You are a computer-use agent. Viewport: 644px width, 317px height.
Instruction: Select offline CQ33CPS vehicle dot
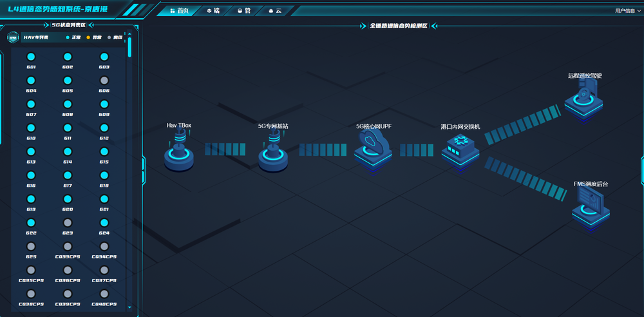point(68,246)
